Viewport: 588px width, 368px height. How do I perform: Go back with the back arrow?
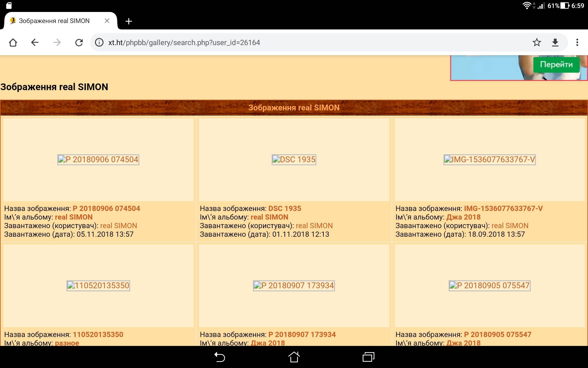(x=35, y=42)
